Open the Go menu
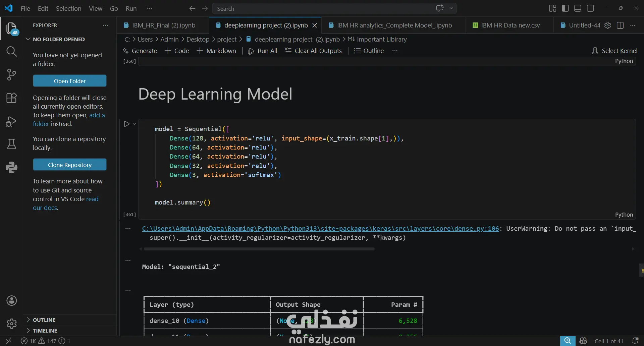 [114, 8]
